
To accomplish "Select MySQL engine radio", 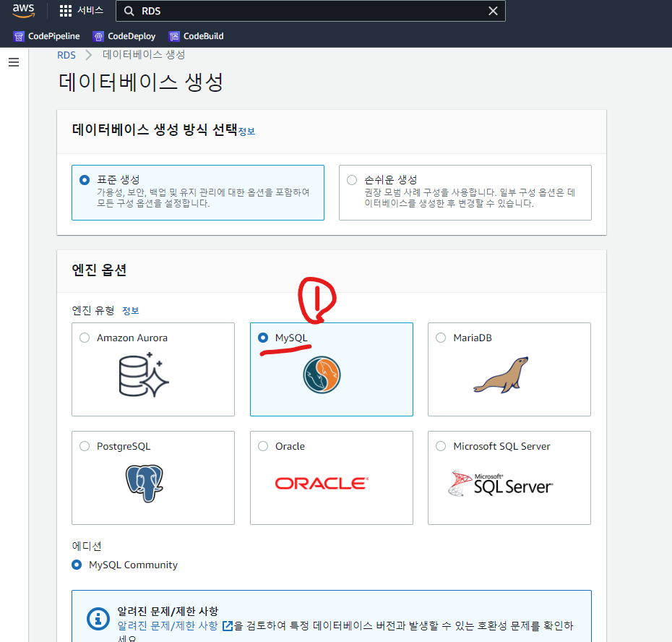I will 263,338.
